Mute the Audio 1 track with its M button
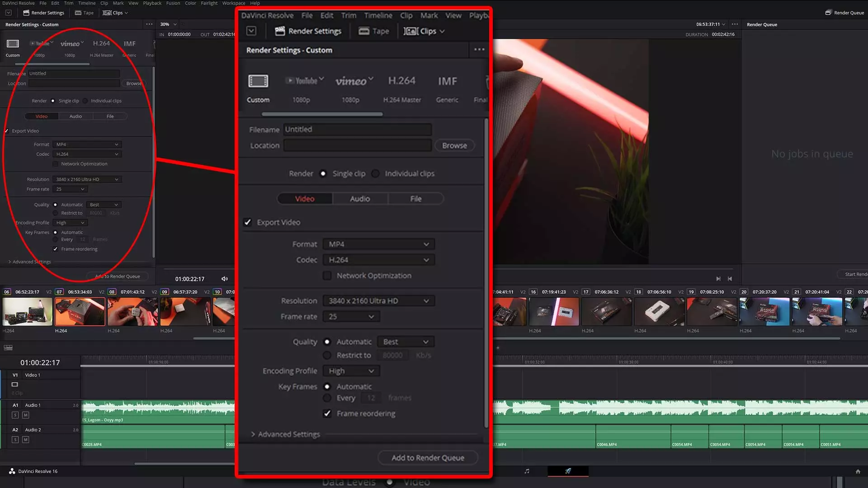The width and height of the screenshot is (868, 488). [26, 415]
